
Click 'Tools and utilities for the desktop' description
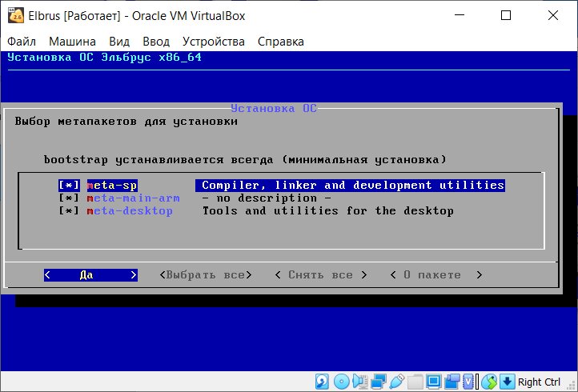(x=328, y=210)
